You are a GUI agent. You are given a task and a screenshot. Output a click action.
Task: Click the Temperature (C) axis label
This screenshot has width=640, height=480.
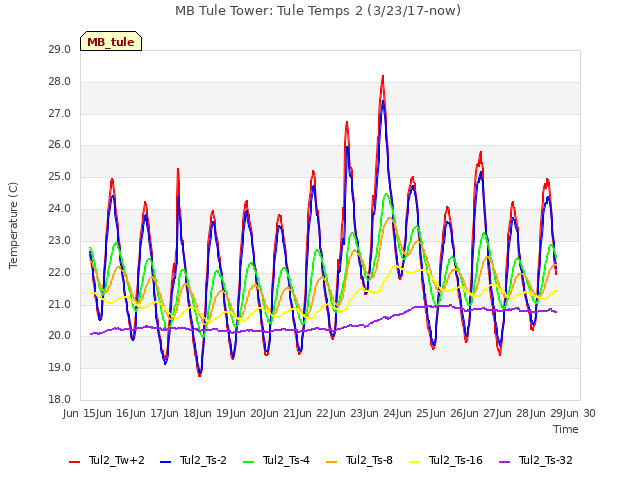coord(13,225)
